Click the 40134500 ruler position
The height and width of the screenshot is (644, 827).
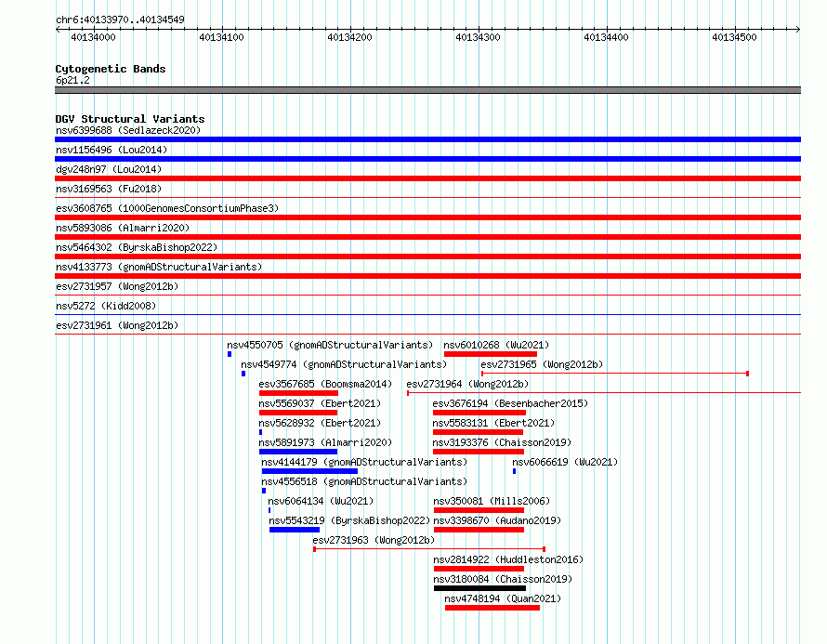coord(734,37)
